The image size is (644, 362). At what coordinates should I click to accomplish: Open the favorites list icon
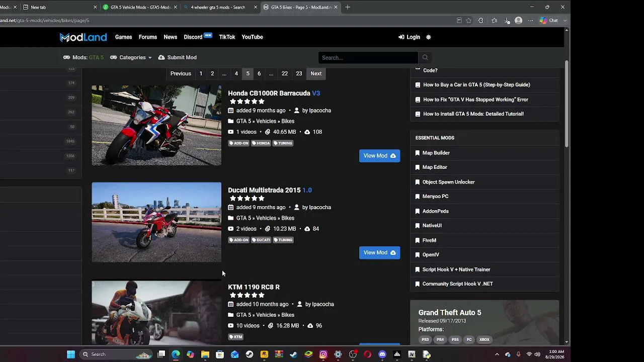point(494,21)
